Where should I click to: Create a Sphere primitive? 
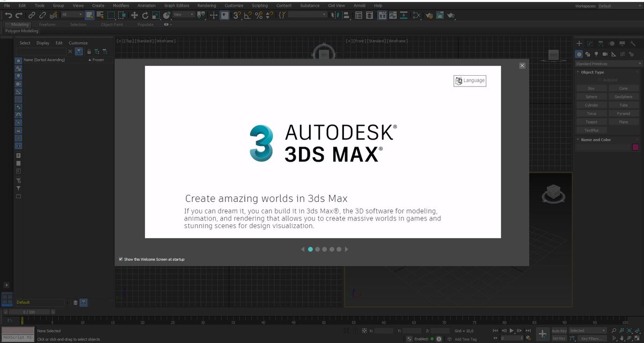click(591, 97)
